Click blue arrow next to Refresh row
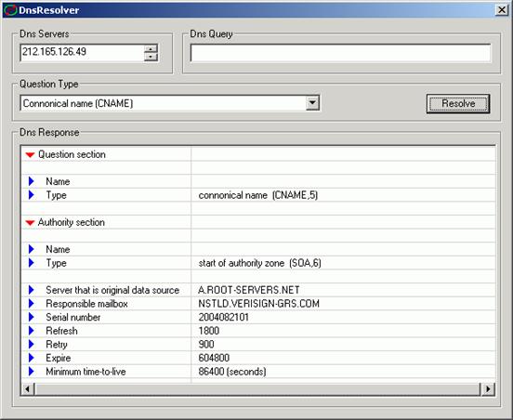This screenshot has height=420, width=513. point(31,331)
